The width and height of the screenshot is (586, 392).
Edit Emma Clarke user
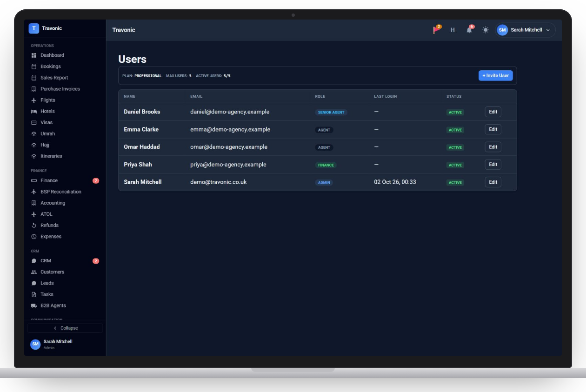click(x=493, y=129)
